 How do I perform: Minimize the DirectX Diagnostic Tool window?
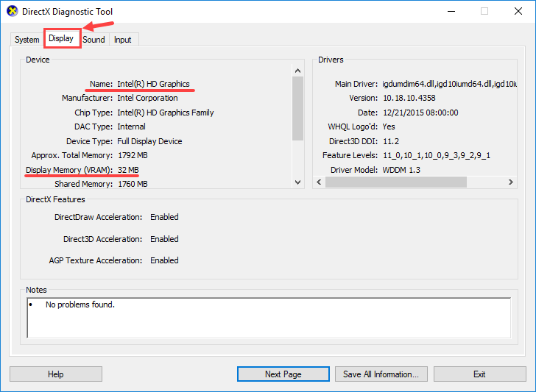coord(451,11)
